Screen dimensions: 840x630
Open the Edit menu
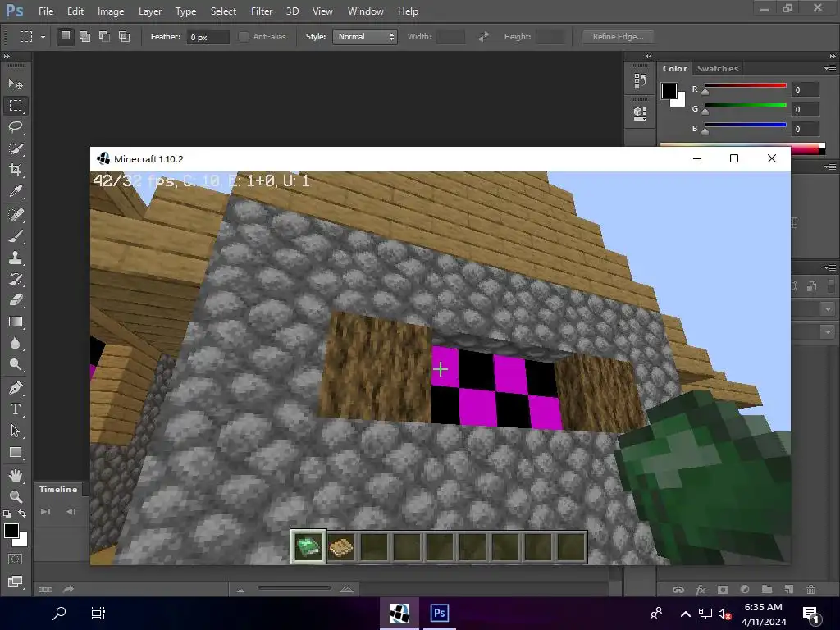[x=75, y=11]
